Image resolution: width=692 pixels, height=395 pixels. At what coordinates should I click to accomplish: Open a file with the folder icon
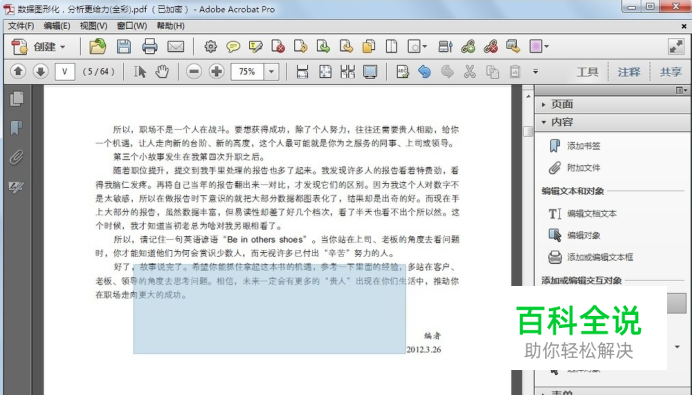(x=98, y=46)
